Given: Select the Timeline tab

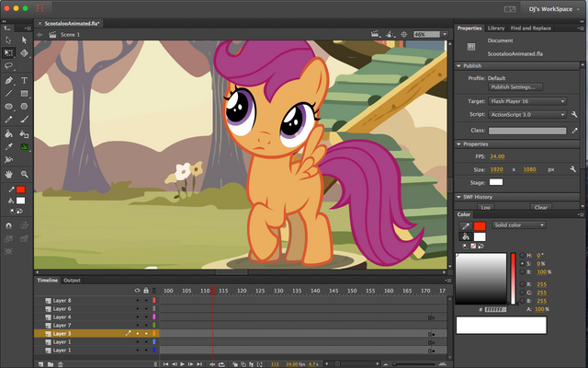Looking at the screenshot, I should [47, 280].
